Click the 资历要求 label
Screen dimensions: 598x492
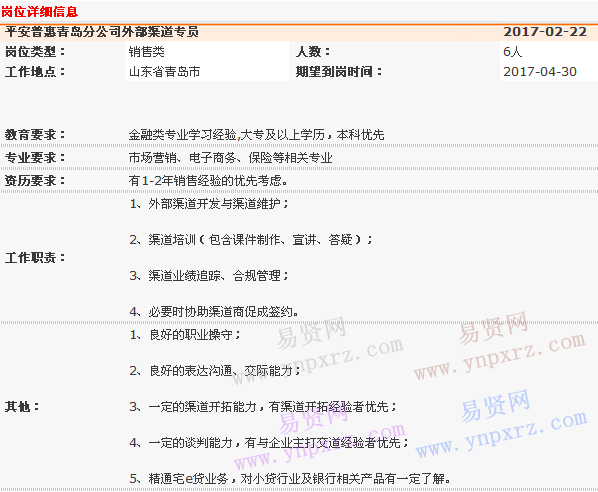(x=35, y=180)
